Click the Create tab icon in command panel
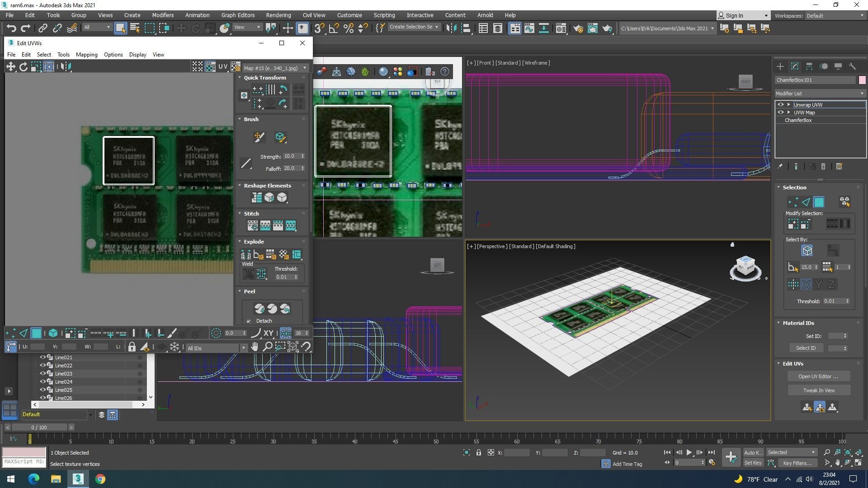 click(x=780, y=66)
